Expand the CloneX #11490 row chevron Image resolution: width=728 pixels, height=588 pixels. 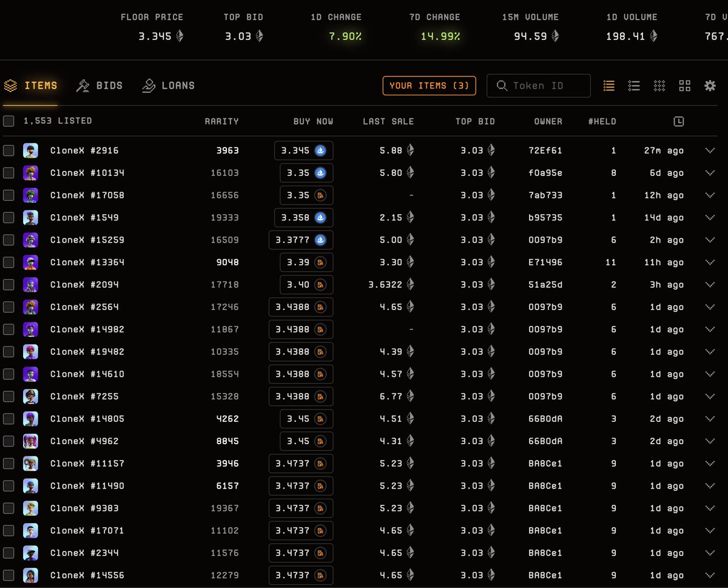[710, 486]
